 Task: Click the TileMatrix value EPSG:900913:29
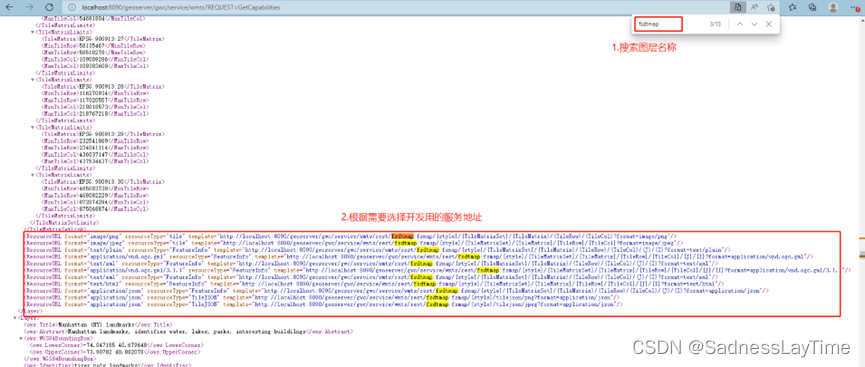(101, 134)
